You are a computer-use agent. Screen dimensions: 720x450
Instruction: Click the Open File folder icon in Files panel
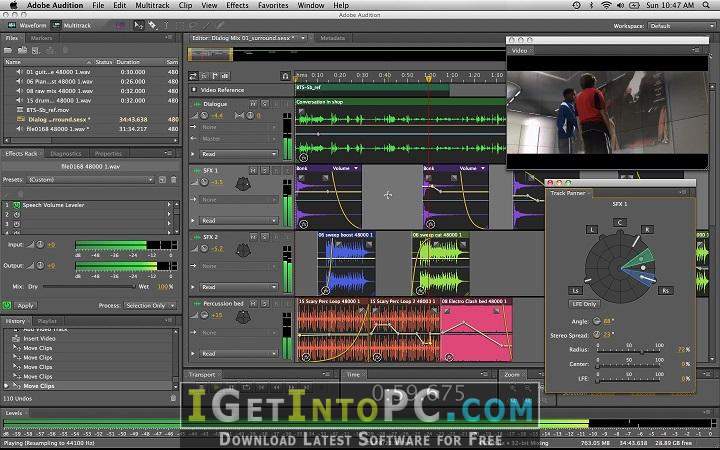coord(9,50)
